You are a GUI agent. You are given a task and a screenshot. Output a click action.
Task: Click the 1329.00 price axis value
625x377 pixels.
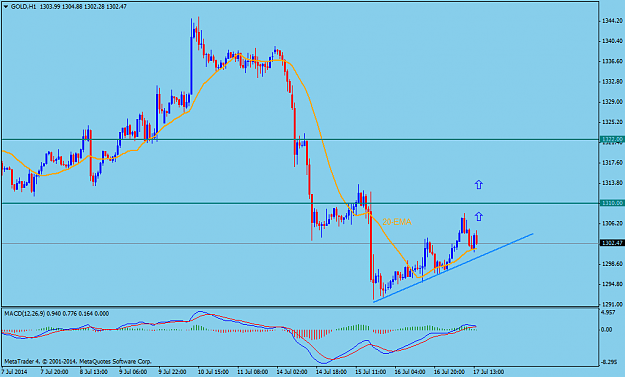coord(613,102)
